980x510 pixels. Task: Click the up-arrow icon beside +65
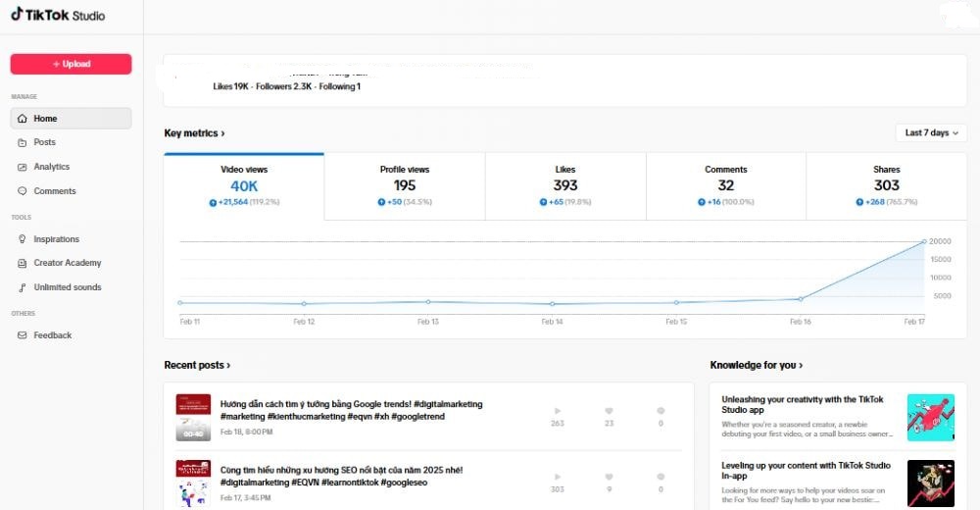click(x=543, y=202)
